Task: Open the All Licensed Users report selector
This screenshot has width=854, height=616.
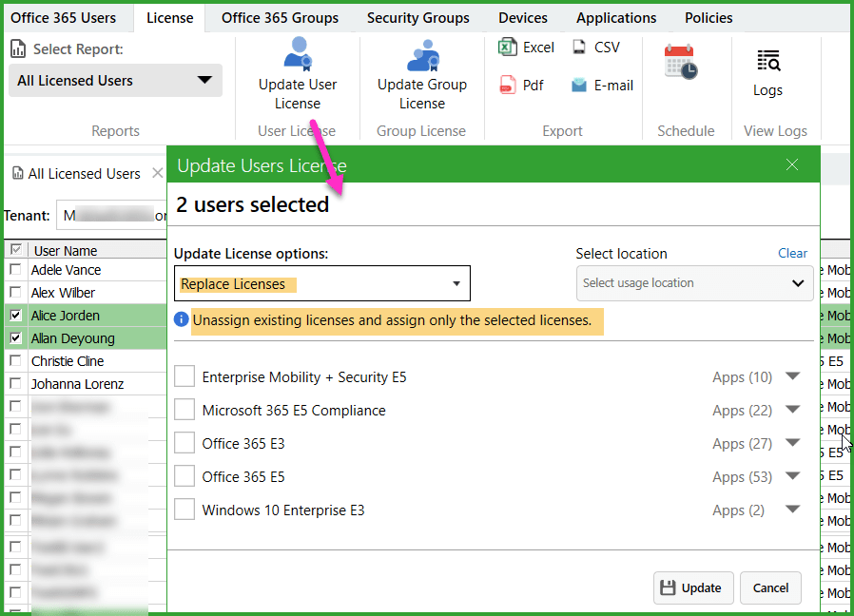Action: coord(115,81)
